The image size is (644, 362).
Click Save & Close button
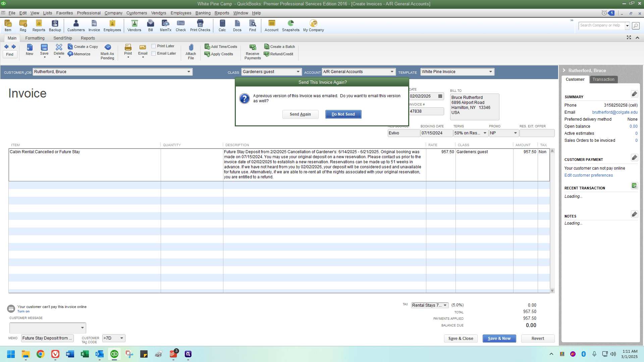point(461,339)
